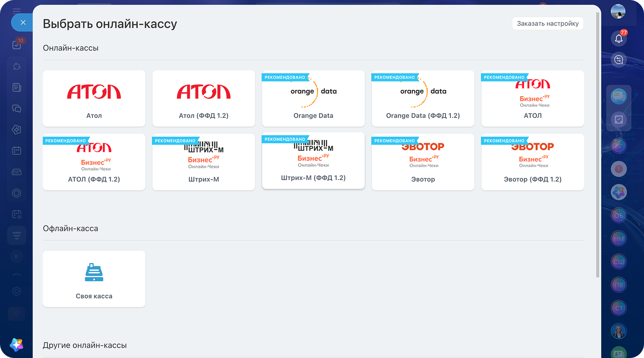644x358 pixels.
Task: Click the Другие онлайн-кассы section heading
Action: 85,345
